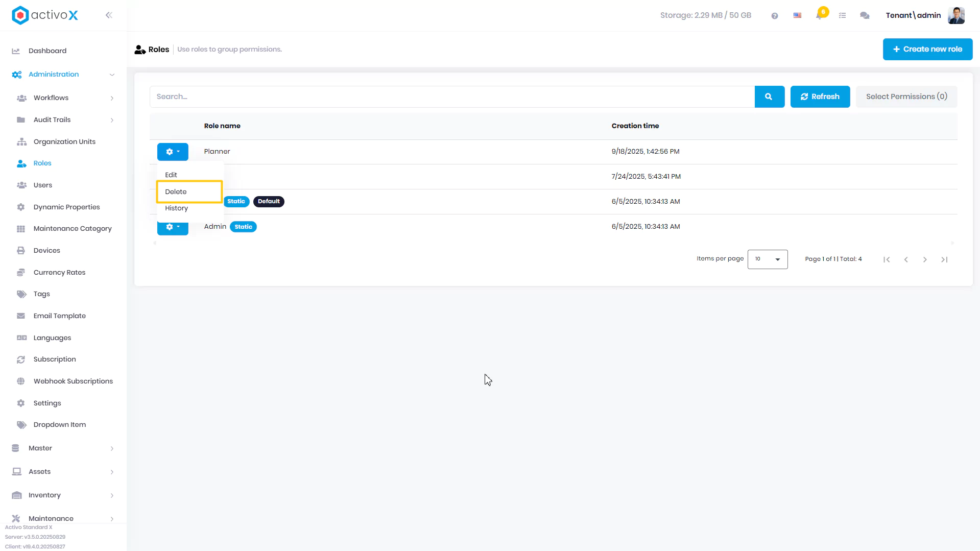Click creation time 7/24/2025, 5:43:41 PM
This screenshot has height=551, width=980.
click(x=646, y=177)
